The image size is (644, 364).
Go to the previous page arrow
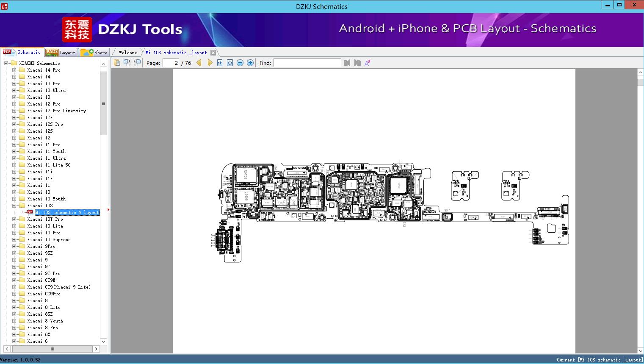pyautogui.click(x=199, y=63)
